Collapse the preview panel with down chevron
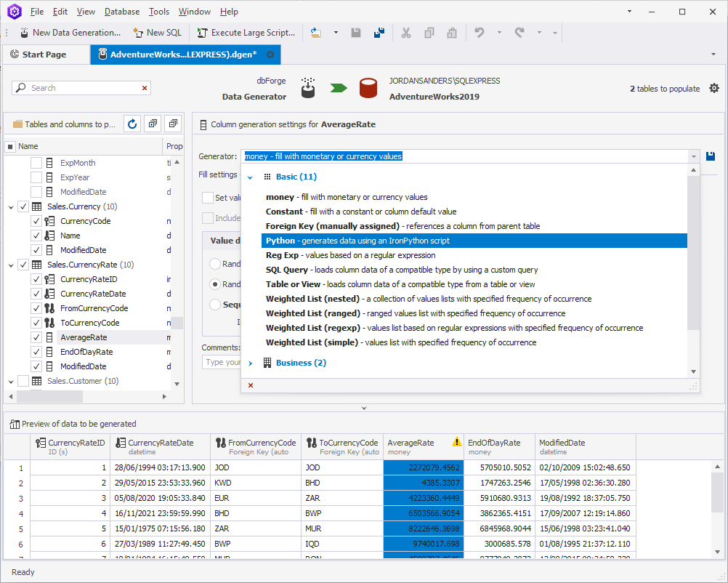The height and width of the screenshot is (583, 728). 364,408
